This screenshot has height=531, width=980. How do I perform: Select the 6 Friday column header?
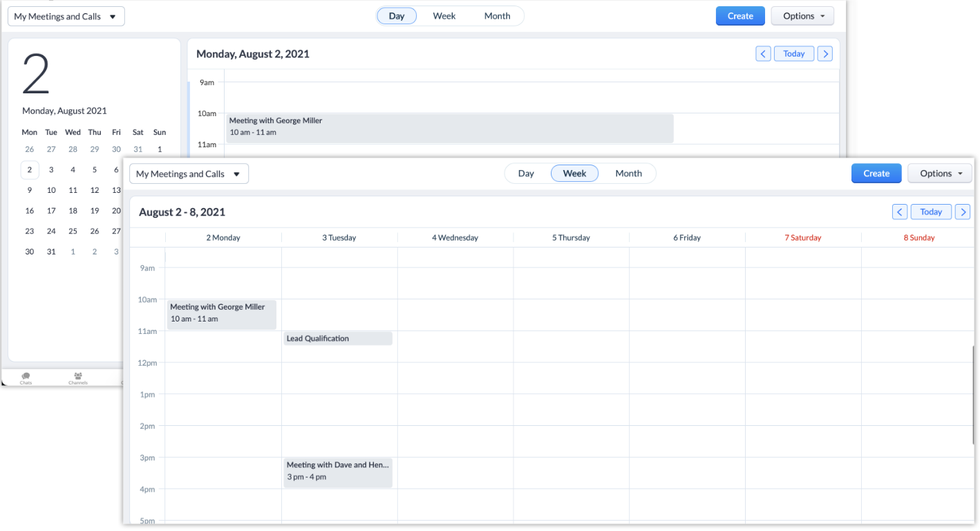click(688, 238)
